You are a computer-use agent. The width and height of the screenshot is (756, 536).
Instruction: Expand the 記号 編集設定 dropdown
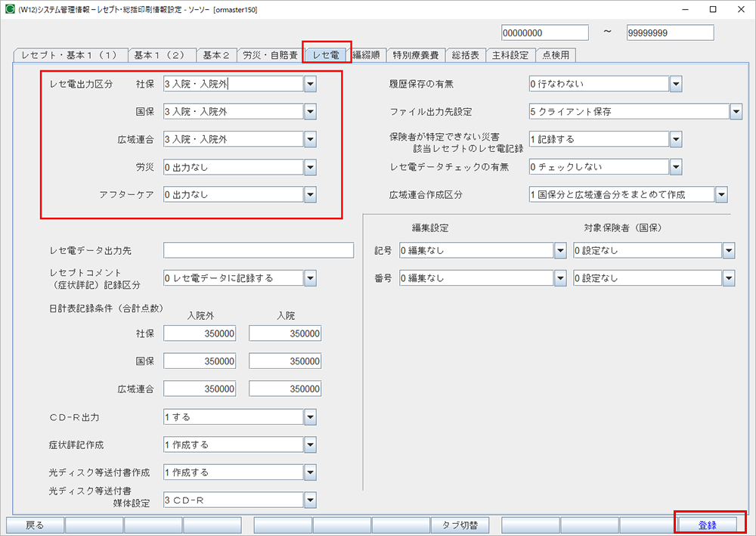tap(559, 250)
